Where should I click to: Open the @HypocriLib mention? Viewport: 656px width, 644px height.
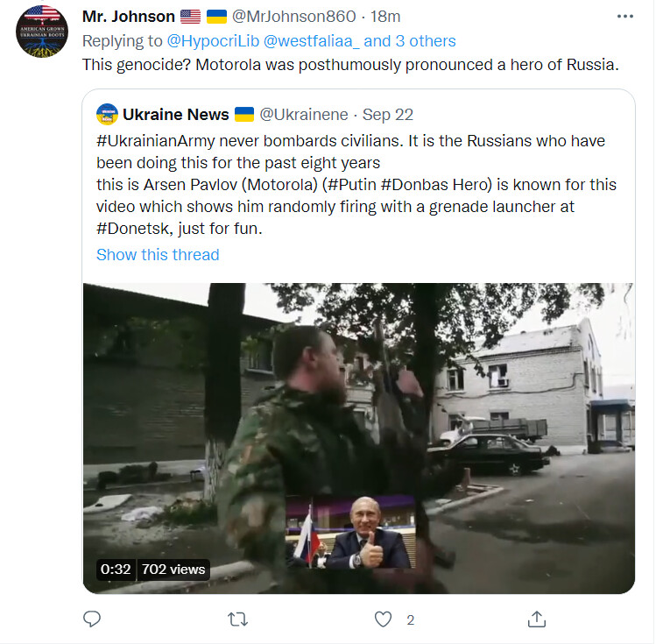tap(213, 41)
